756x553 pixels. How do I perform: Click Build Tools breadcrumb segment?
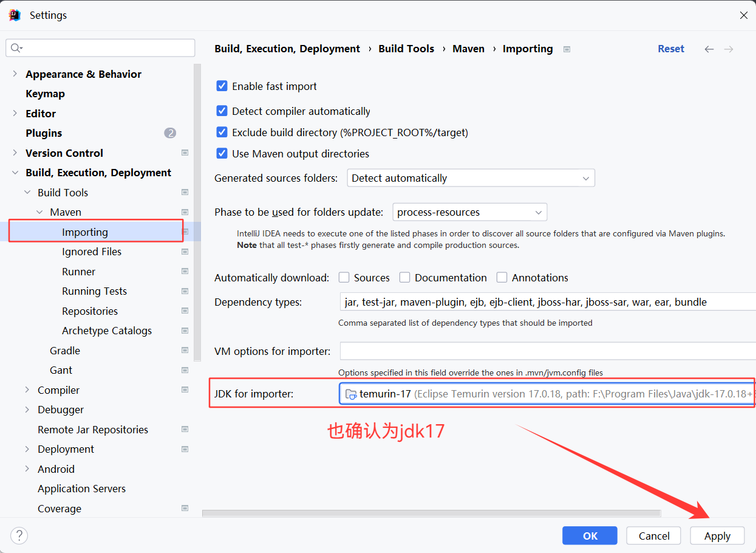coord(406,49)
